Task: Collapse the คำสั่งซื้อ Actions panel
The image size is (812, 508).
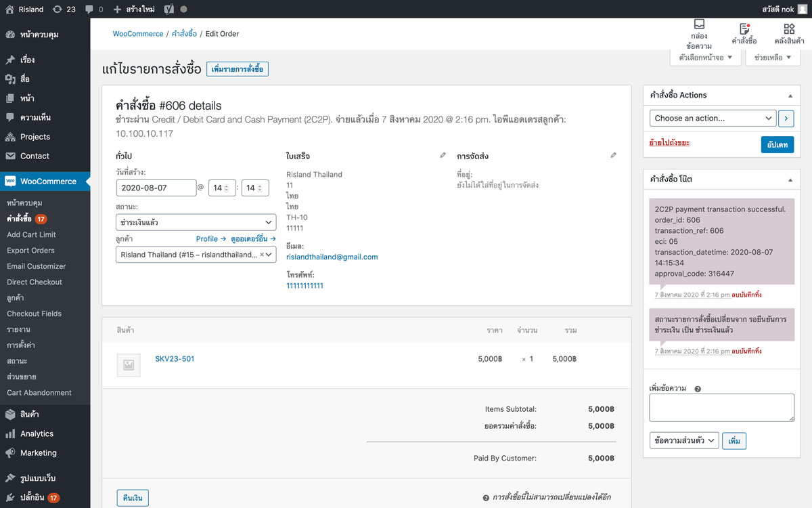Action: pyautogui.click(x=790, y=96)
